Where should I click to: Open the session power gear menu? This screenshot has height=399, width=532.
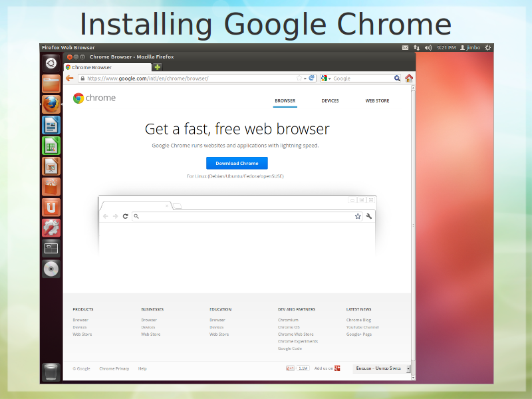click(x=488, y=47)
